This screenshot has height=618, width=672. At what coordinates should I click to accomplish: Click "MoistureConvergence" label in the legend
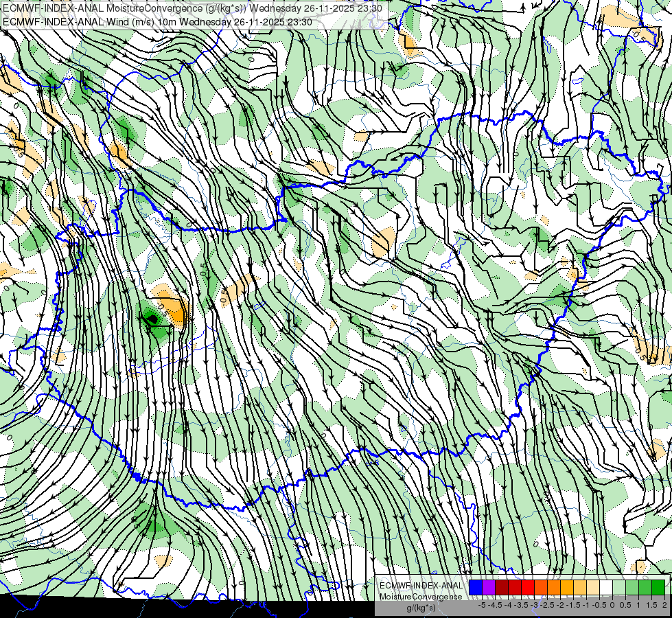(x=421, y=597)
